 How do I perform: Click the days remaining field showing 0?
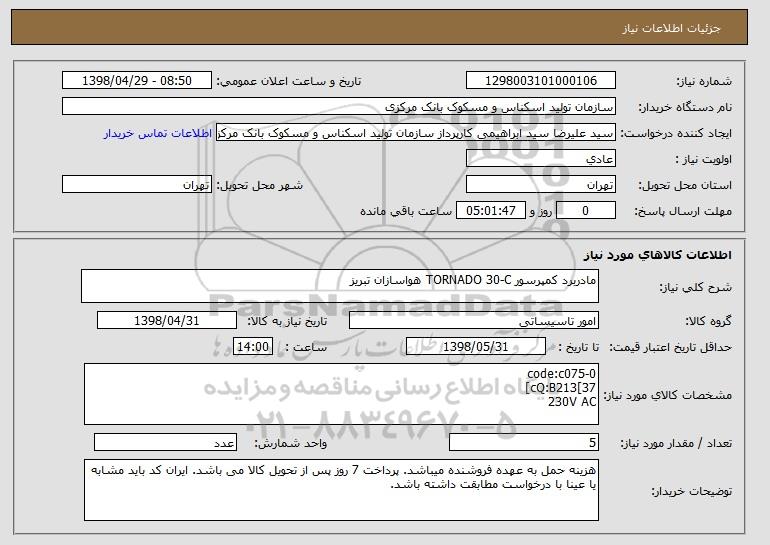pyautogui.click(x=585, y=211)
